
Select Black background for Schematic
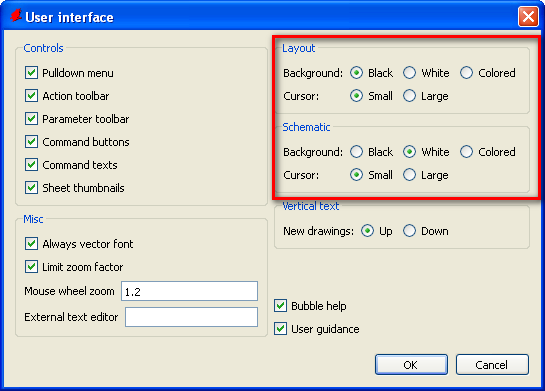coord(356,152)
